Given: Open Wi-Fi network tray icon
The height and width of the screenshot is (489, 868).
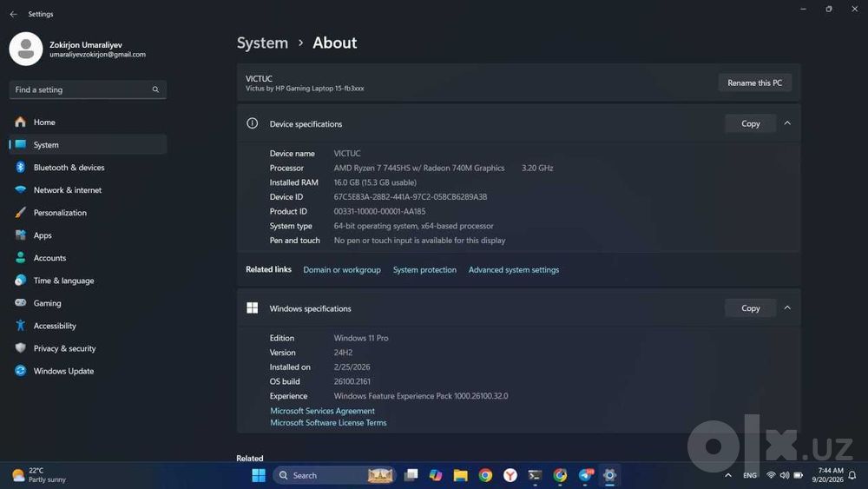Looking at the screenshot, I should tap(771, 475).
